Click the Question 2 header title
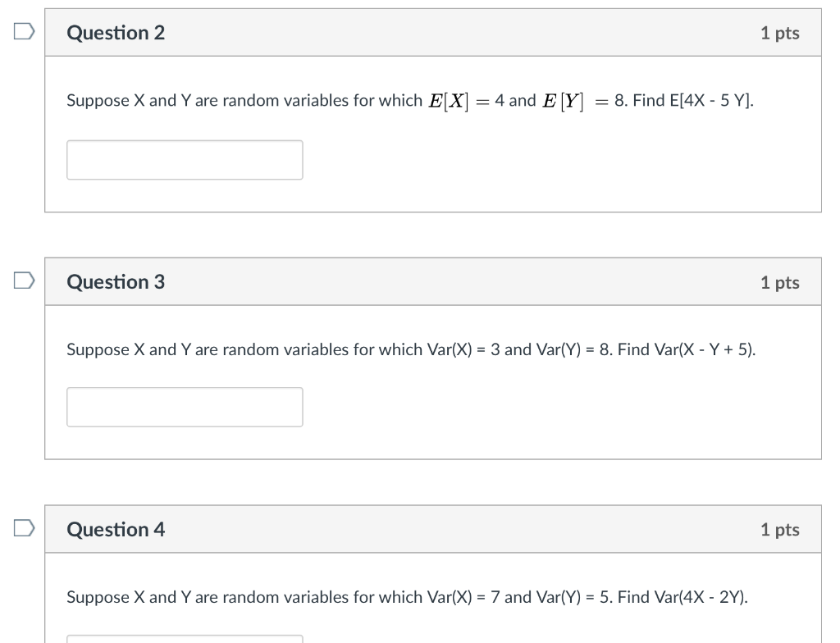Screen dimensions: 840x643 [x=116, y=33]
